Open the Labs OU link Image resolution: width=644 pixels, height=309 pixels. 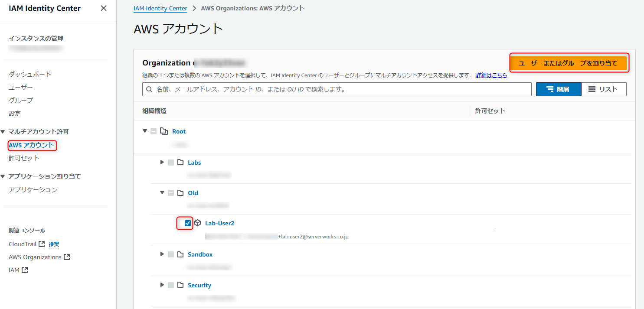coord(194,163)
